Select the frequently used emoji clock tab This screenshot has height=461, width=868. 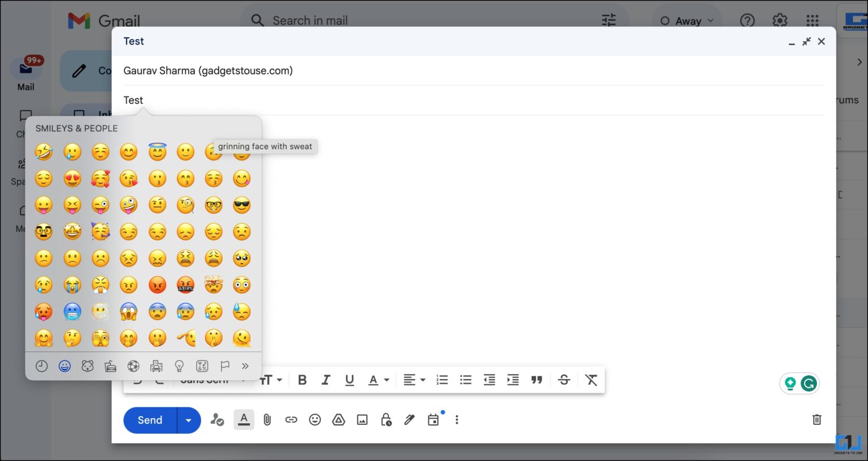tap(41, 366)
